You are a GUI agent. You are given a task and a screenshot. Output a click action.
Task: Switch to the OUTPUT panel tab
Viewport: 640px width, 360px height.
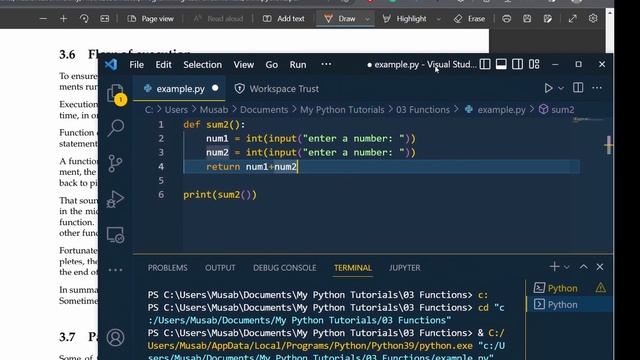pyautogui.click(x=220, y=268)
